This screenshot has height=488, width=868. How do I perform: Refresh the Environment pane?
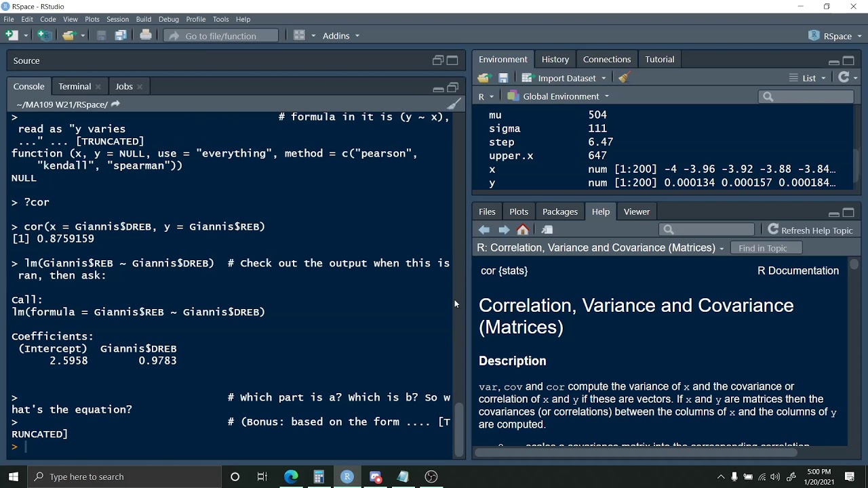(844, 77)
